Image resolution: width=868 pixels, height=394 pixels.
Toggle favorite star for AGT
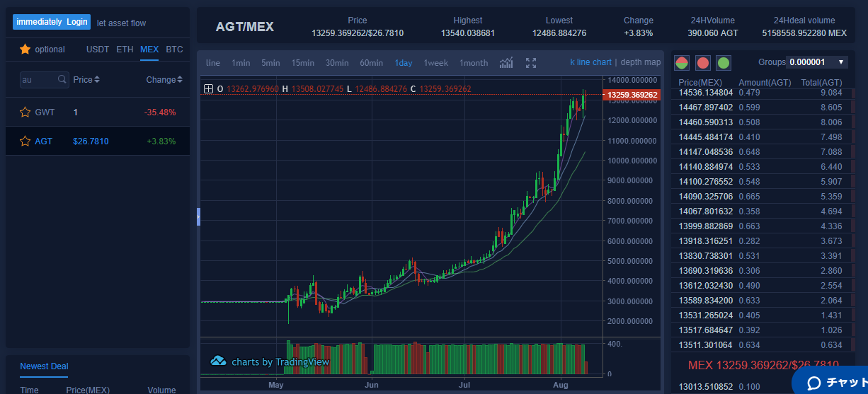point(25,141)
